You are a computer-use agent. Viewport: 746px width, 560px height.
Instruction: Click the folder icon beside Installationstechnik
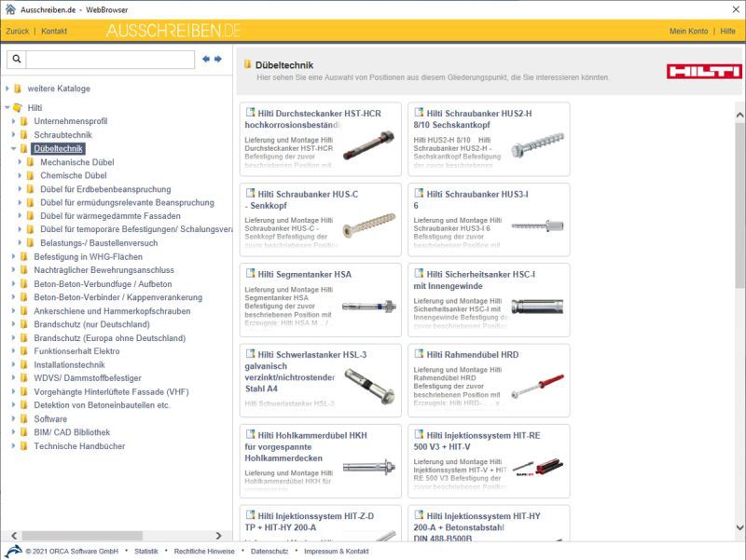[x=24, y=364]
